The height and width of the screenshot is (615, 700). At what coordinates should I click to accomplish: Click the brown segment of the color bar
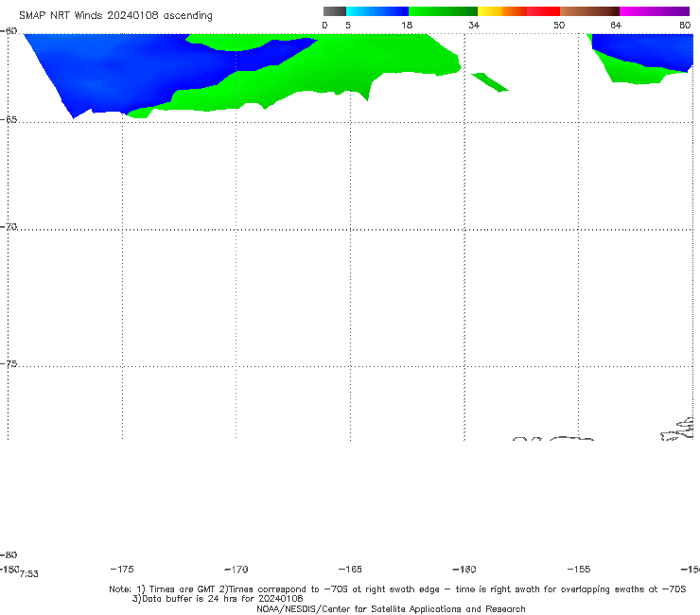click(x=589, y=11)
